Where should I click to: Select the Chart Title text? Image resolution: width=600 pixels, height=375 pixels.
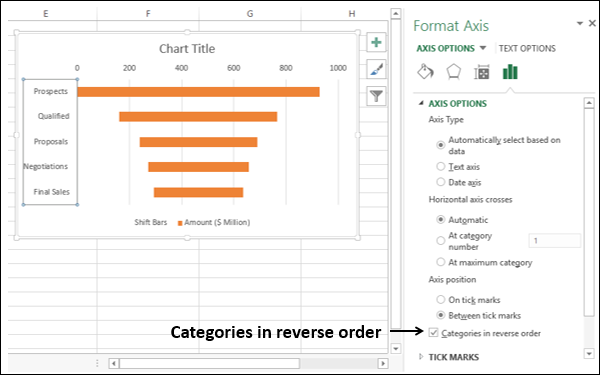point(187,49)
